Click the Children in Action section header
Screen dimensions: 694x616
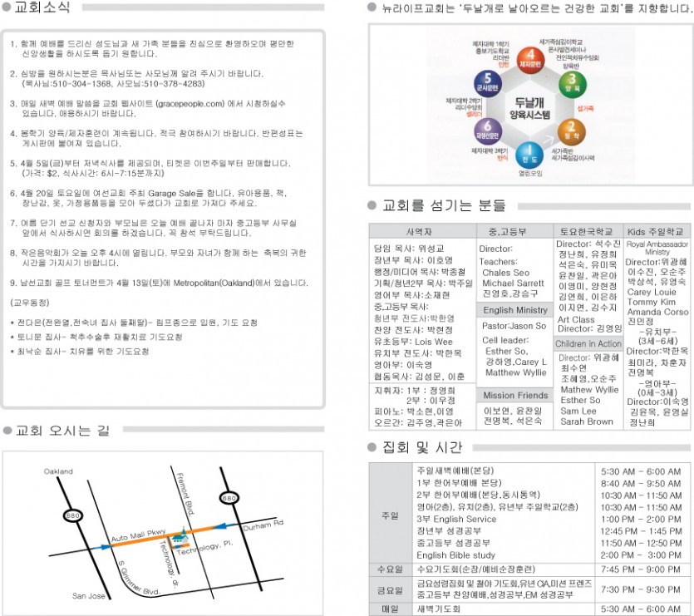click(x=588, y=343)
